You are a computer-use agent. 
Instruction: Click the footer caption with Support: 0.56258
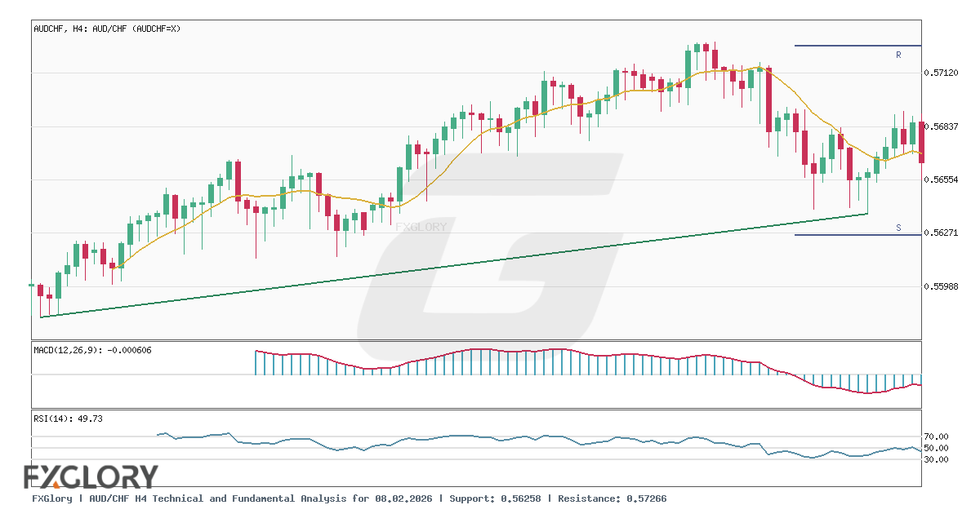click(349, 498)
